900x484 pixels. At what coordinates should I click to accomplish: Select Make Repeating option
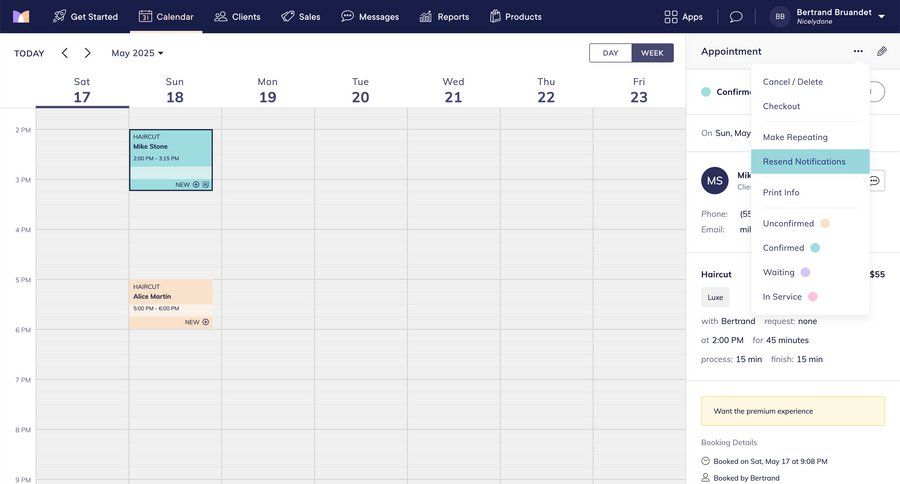click(x=810, y=137)
